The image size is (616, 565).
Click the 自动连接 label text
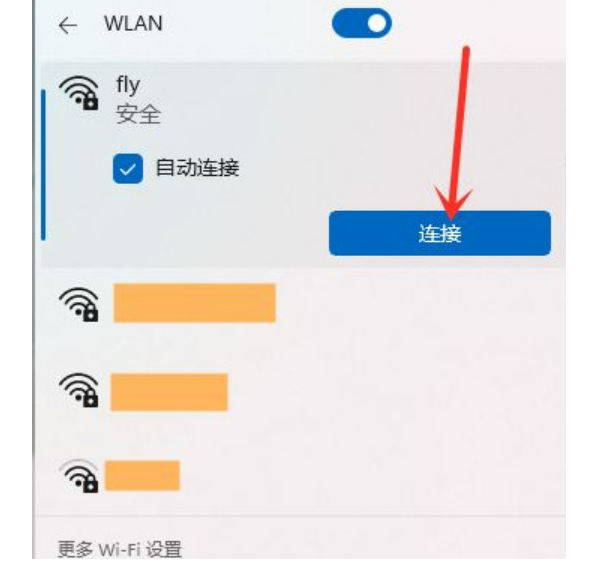click(x=197, y=168)
